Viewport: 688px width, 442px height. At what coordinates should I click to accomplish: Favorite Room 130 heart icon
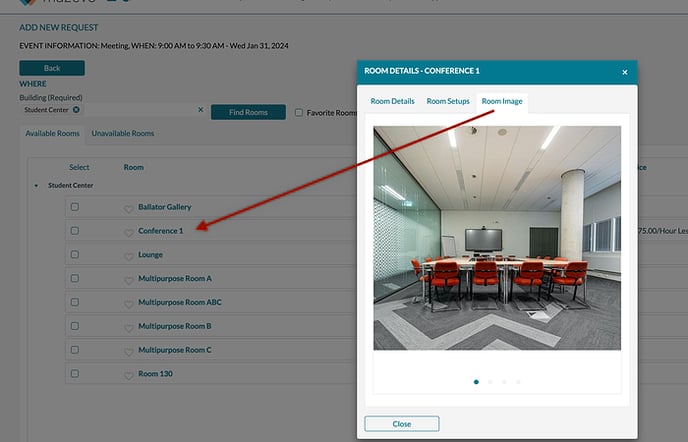129,376
